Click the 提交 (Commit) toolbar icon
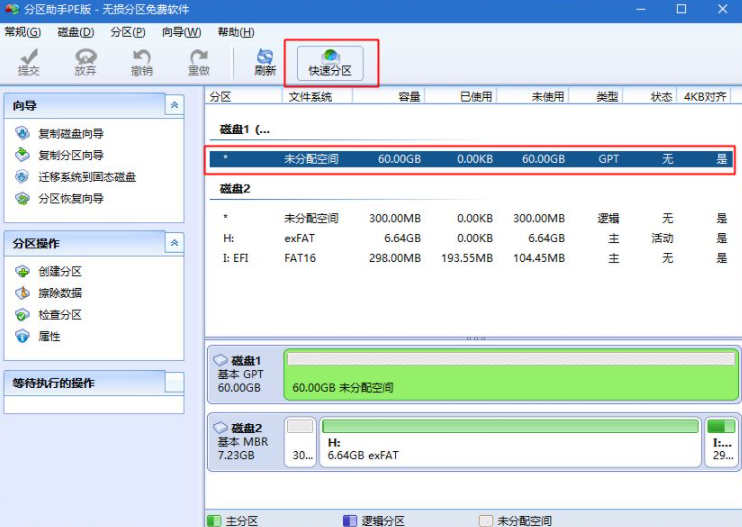The image size is (742, 527). [29, 63]
